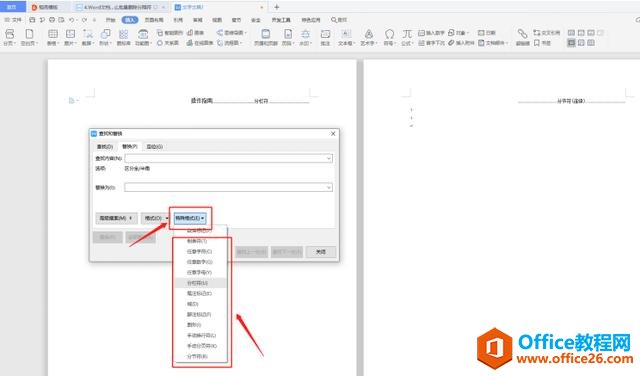Click the 日期 date insert item
The height and width of the screenshot is (376, 640).
(x=487, y=33)
